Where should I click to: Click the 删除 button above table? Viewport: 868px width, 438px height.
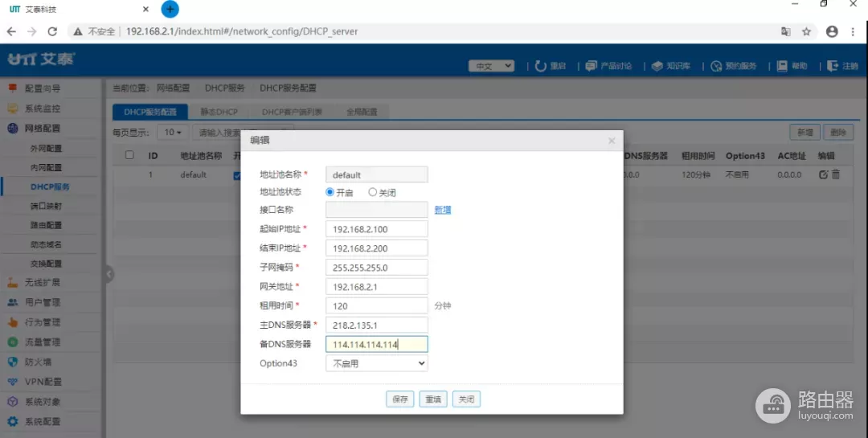(x=838, y=133)
